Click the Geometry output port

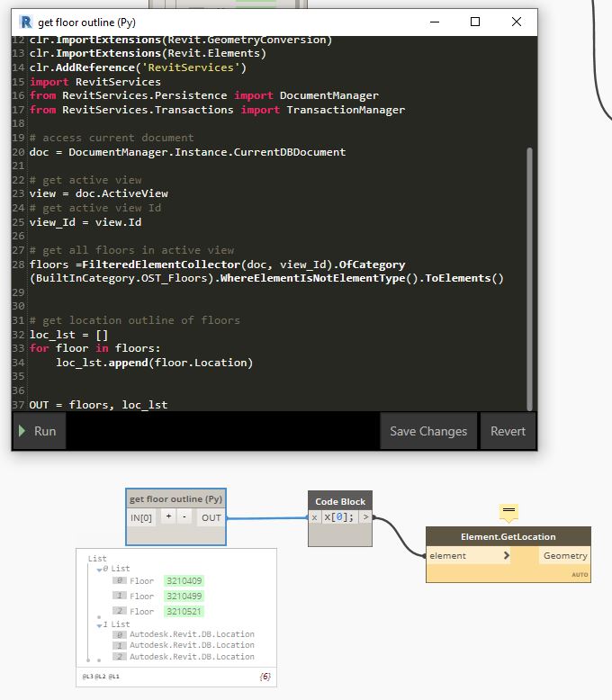tap(565, 556)
